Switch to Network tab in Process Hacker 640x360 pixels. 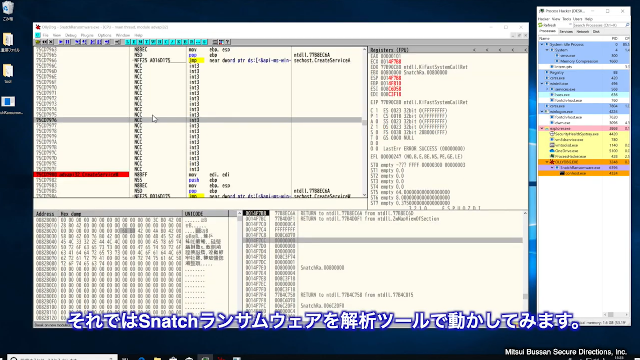tap(583, 31)
